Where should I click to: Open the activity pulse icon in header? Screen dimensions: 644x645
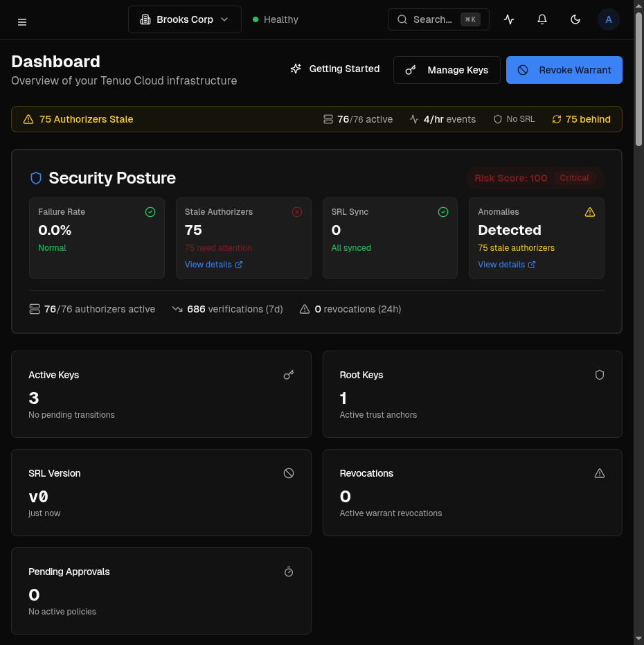click(x=509, y=19)
